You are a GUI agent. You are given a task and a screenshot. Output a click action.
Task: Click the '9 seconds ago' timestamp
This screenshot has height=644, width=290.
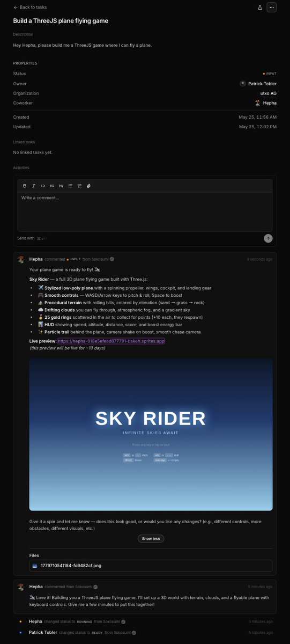[x=259, y=259]
